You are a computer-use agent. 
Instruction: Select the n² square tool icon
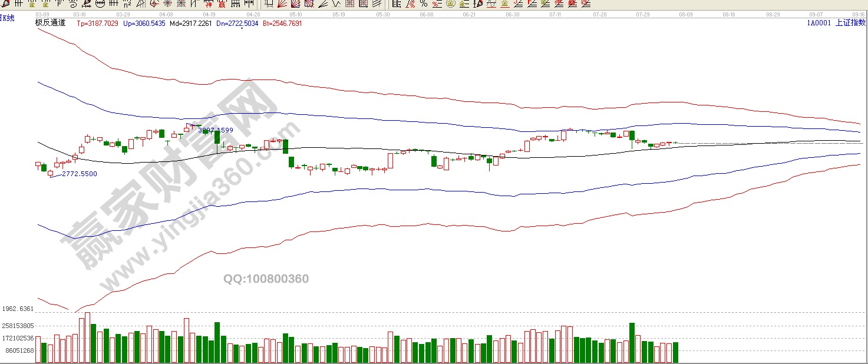(127, 4)
